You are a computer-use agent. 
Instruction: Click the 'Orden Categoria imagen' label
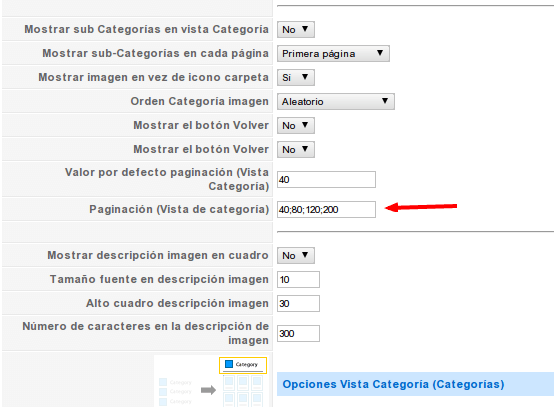(x=200, y=101)
